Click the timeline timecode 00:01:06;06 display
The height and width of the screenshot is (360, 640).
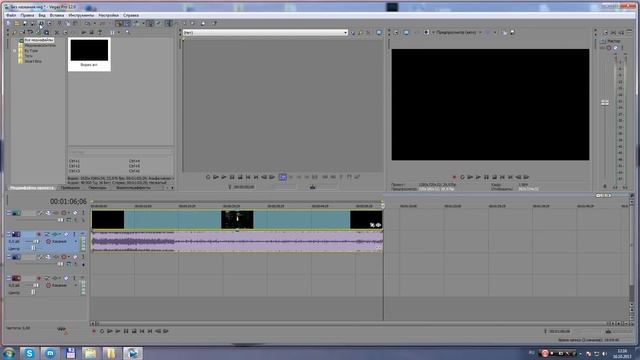tap(68, 202)
